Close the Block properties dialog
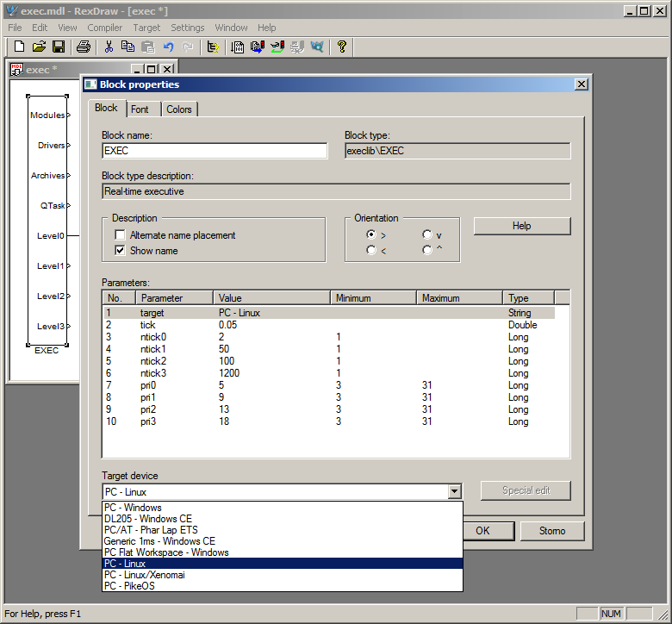Screen dimensions: 672x624 [x=581, y=84]
